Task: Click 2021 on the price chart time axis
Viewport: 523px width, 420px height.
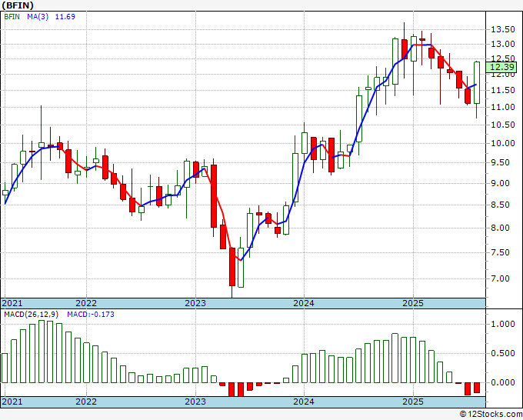Action: click(12, 303)
